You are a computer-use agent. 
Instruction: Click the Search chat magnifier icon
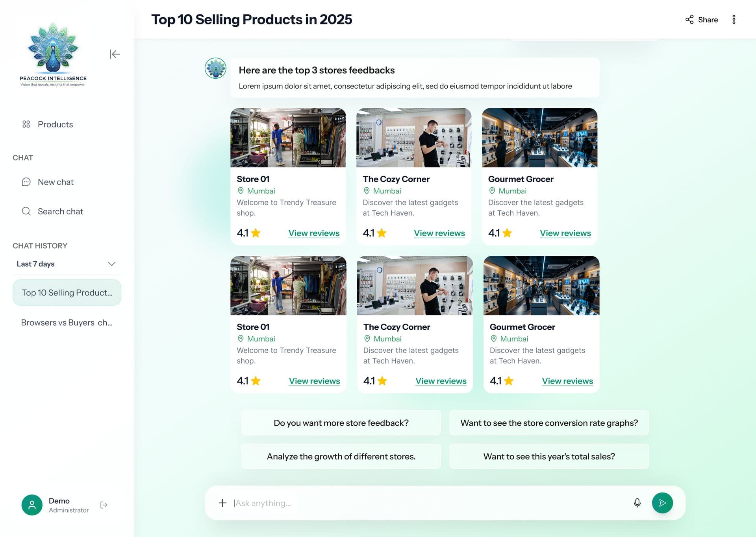(x=26, y=211)
